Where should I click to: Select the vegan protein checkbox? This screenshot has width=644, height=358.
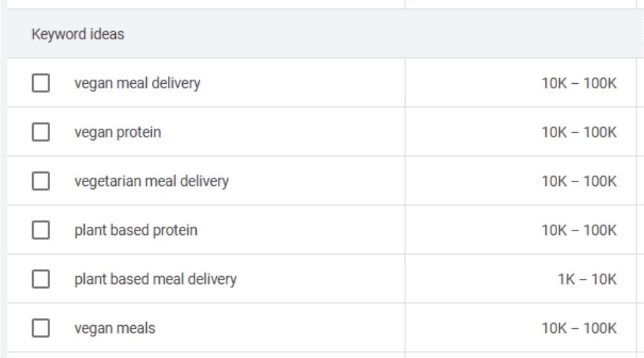click(x=41, y=133)
